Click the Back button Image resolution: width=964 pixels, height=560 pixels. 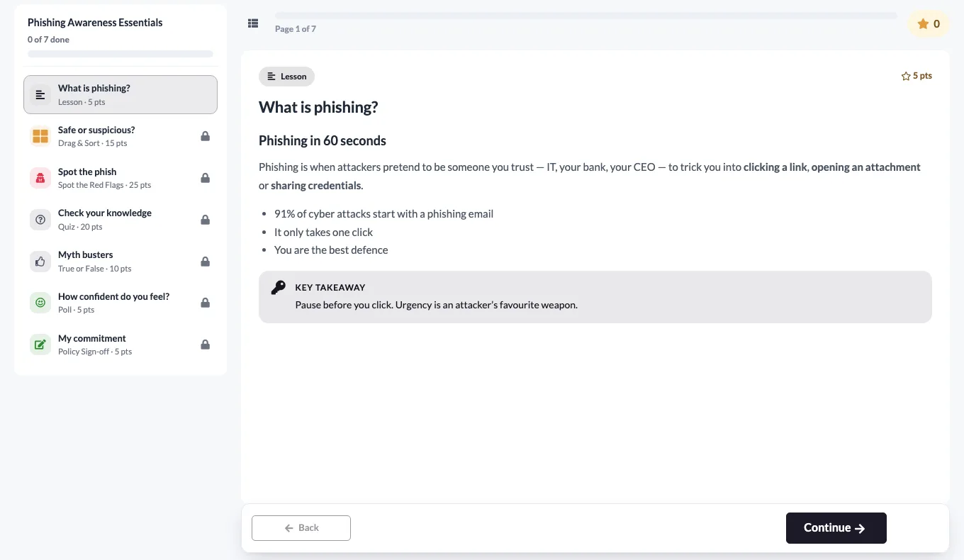301,528
